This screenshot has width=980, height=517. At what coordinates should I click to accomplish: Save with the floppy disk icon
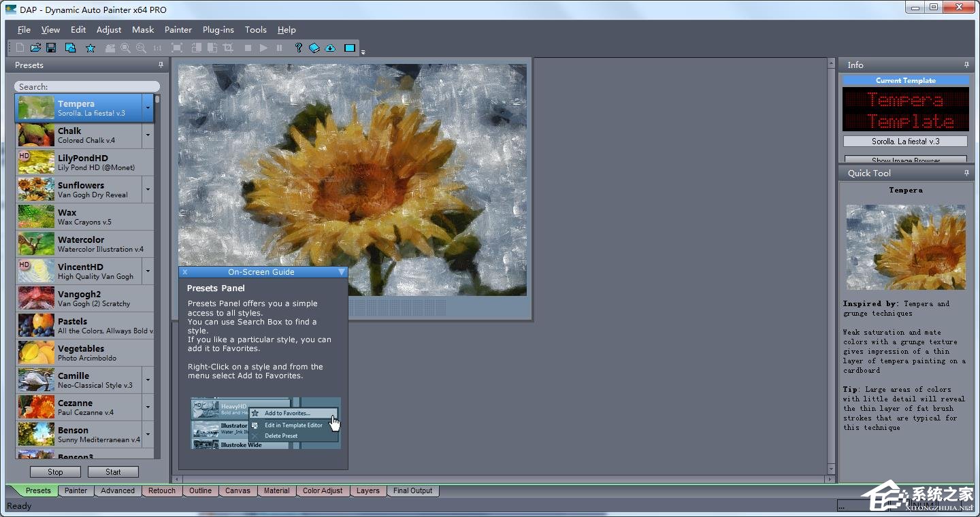[51, 48]
